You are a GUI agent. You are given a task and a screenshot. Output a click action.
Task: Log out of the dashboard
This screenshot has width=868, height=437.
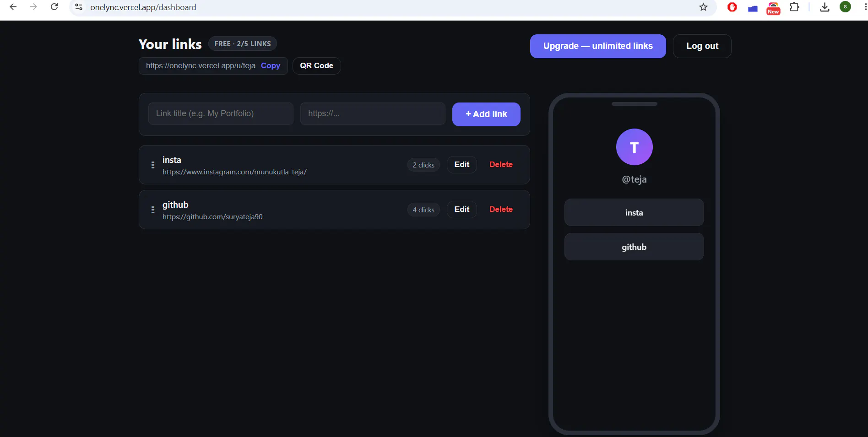pos(702,46)
